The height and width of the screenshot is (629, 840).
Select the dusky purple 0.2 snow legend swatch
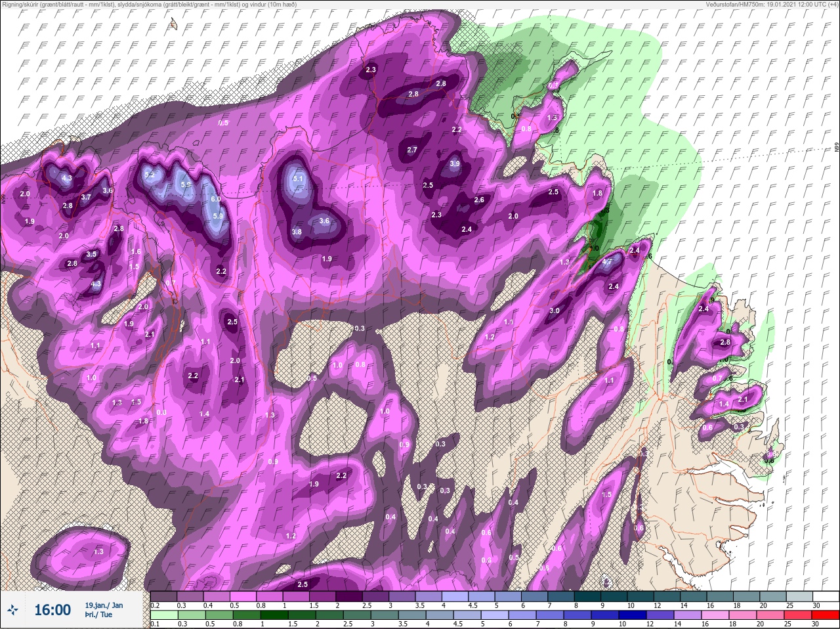[x=163, y=596]
